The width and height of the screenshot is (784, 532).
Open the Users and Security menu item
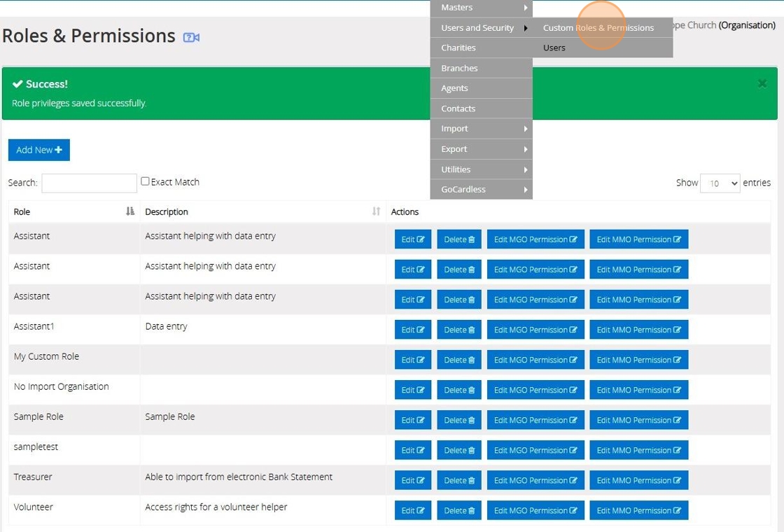click(482, 27)
